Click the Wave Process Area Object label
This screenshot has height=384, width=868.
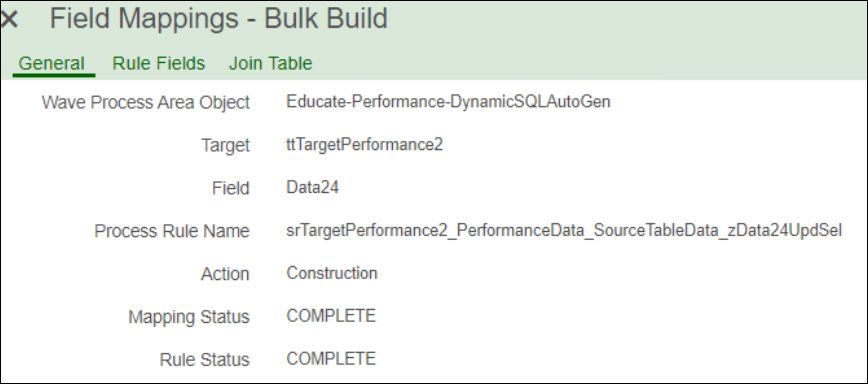click(146, 102)
